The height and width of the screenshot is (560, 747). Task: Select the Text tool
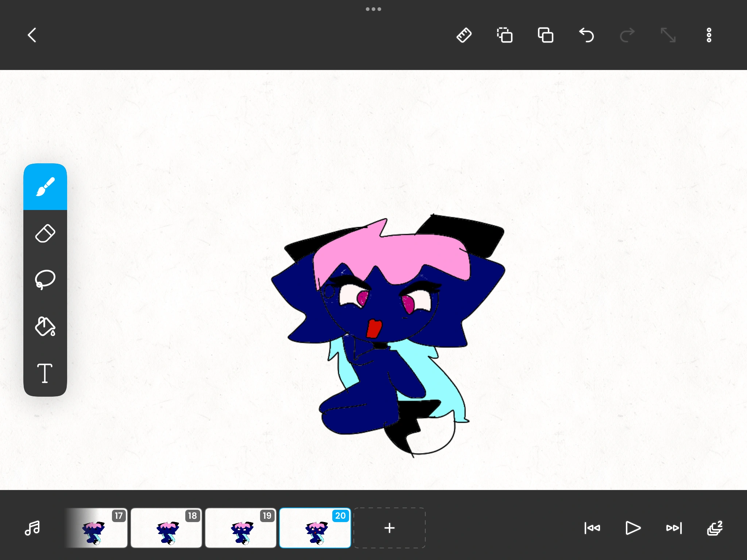click(x=45, y=373)
